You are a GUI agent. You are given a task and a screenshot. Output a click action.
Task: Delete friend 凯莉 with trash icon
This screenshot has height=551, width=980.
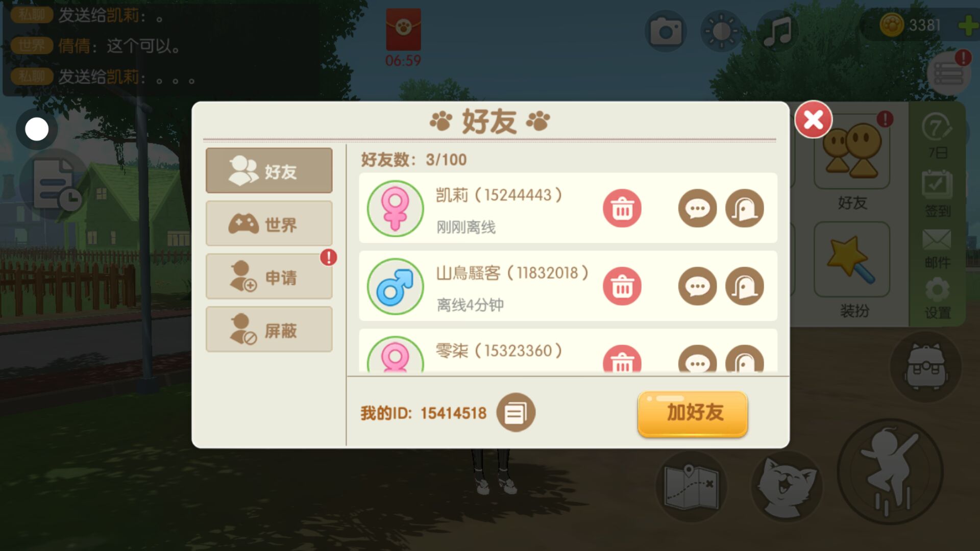(622, 208)
